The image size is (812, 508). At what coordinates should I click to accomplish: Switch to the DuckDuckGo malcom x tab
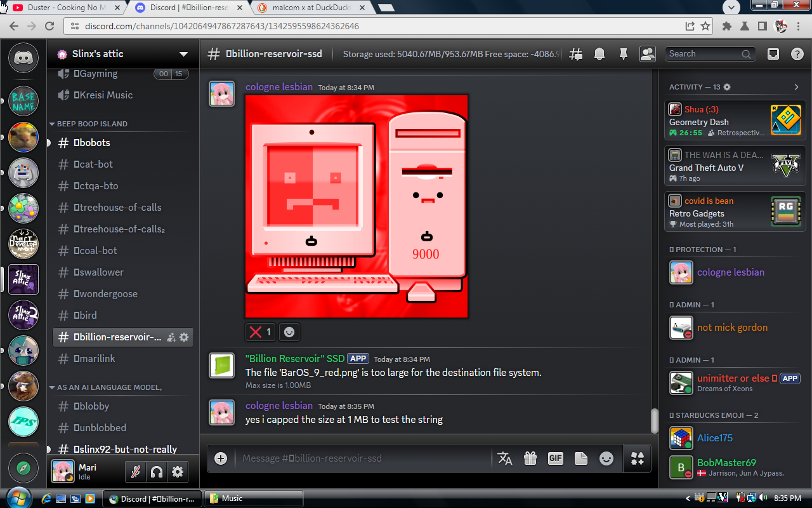pyautogui.click(x=311, y=8)
